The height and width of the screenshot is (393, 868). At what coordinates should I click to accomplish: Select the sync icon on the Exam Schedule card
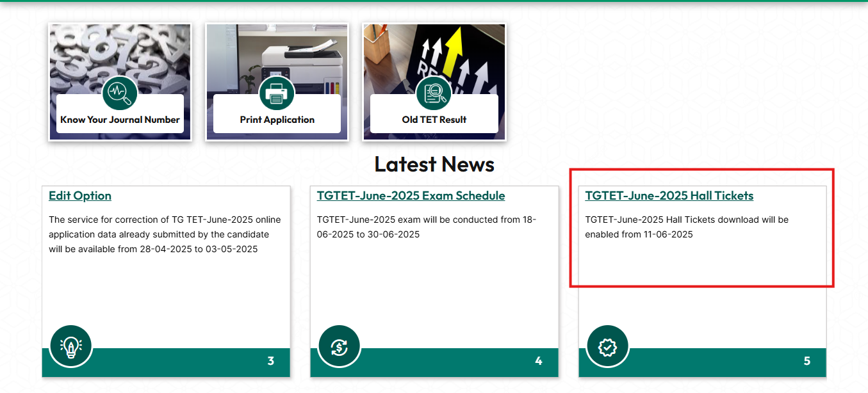(338, 346)
